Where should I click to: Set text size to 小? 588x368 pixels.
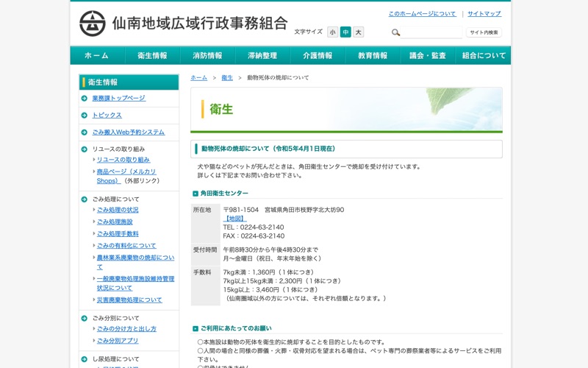332,32
